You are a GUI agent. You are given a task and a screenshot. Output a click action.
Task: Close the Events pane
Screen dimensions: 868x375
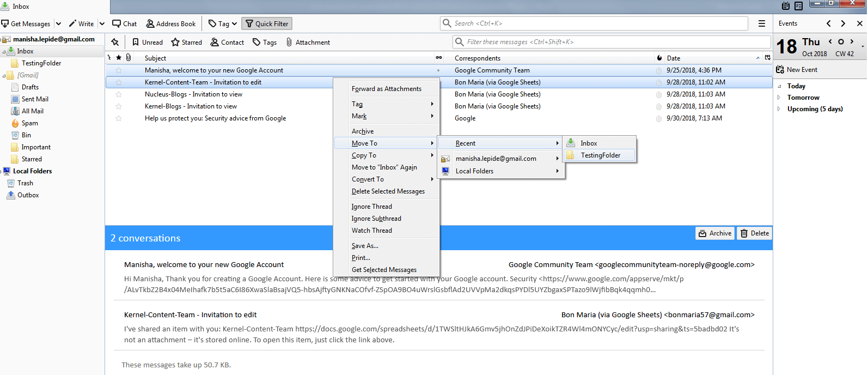[x=860, y=23]
